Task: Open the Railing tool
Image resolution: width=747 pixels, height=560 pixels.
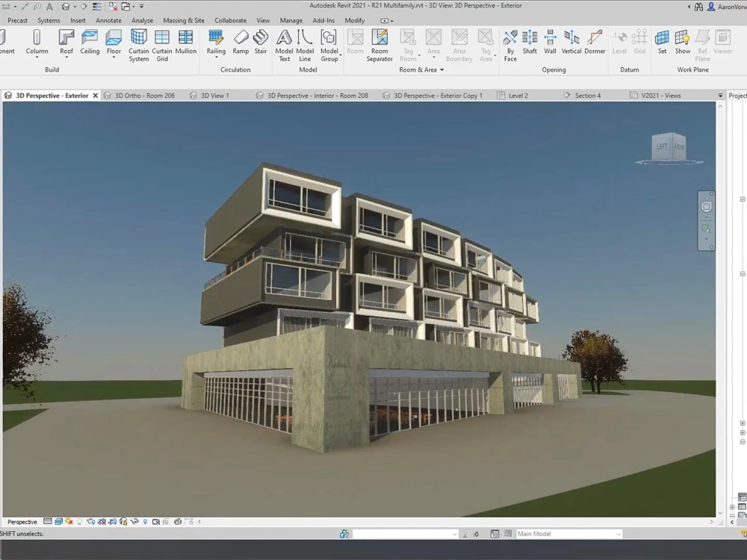Action: (x=216, y=41)
